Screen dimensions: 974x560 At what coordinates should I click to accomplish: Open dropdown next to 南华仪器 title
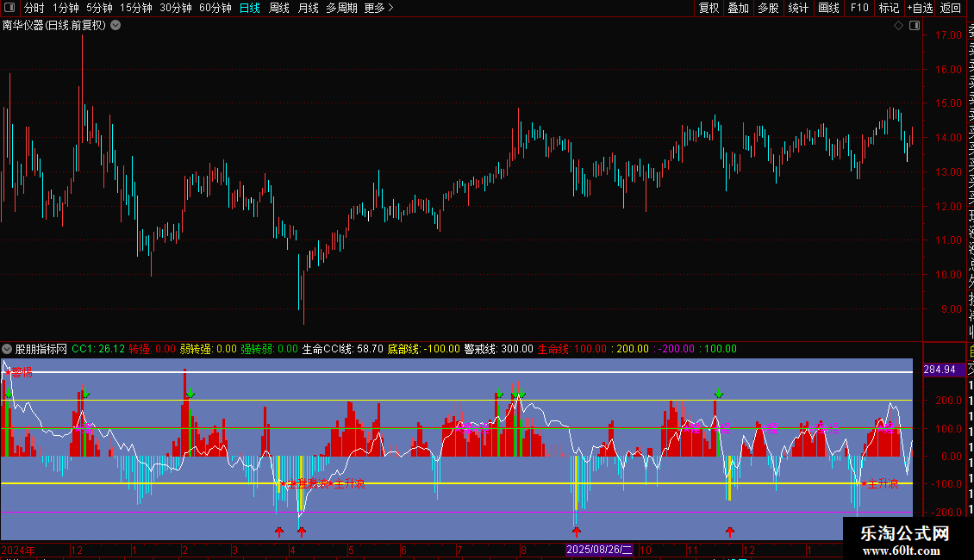[116, 26]
